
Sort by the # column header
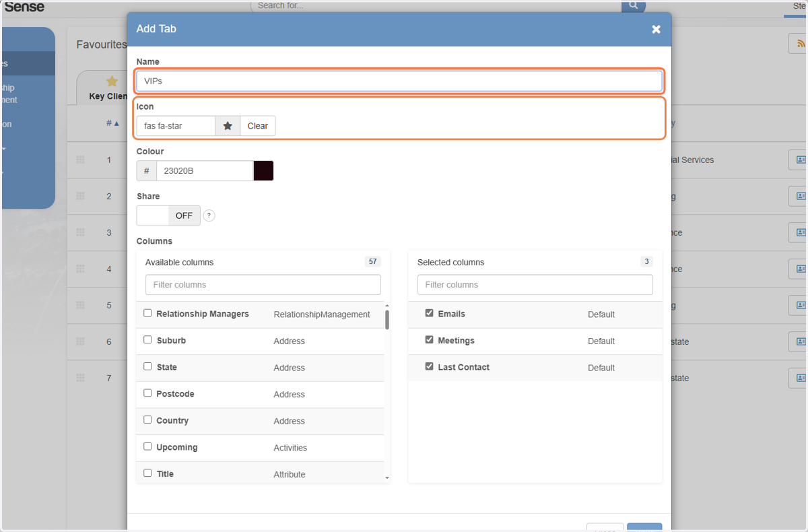113,123
